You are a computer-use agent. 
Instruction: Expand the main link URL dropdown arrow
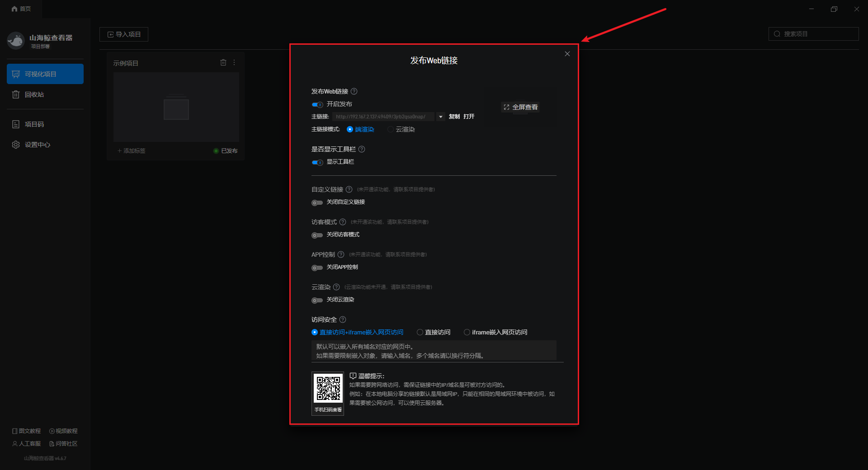[x=441, y=117]
